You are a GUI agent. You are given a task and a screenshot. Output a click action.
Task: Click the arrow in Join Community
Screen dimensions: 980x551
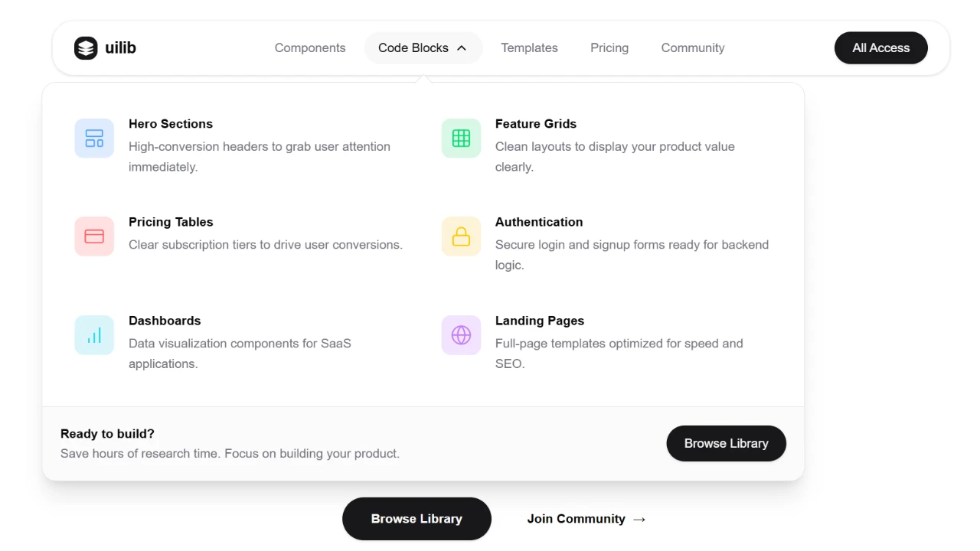[639, 519]
